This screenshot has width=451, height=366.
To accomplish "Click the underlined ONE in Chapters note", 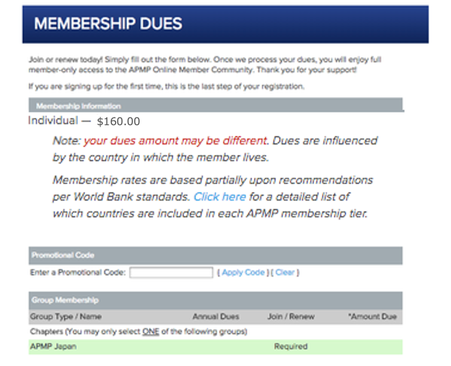I will 151,332.
